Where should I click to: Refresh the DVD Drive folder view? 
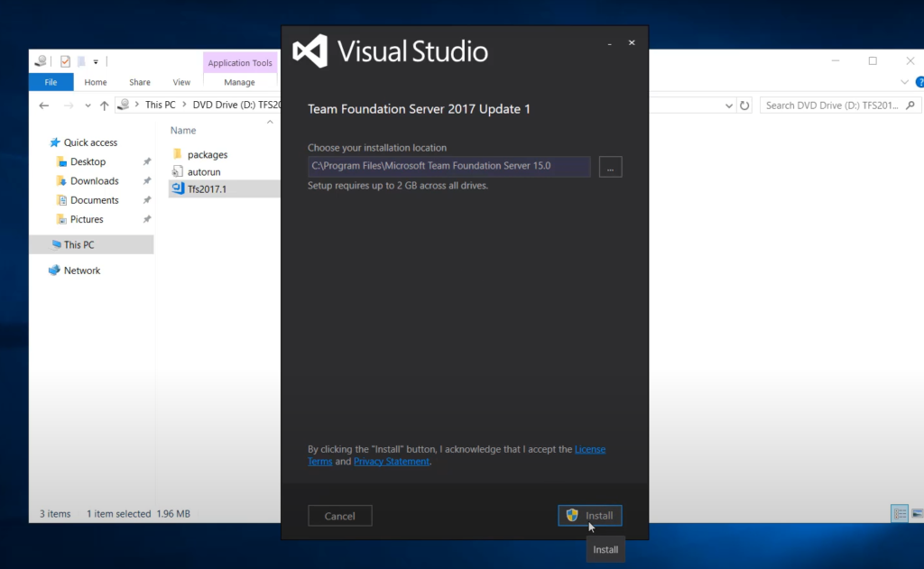[x=744, y=106]
